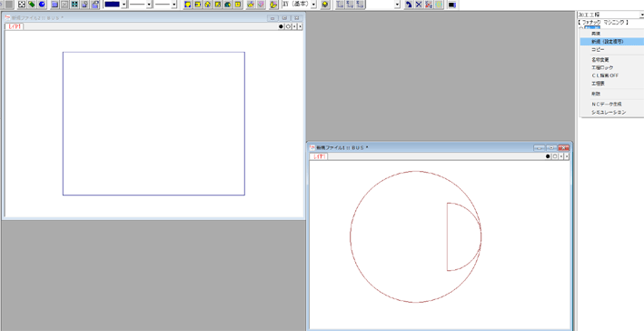Click the padlock toolbar icon
This screenshot has height=331, width=644.
tap(85, 5)
